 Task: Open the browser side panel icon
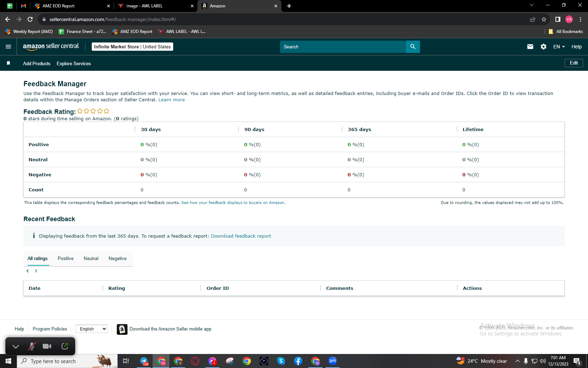pyautogui.click(x=558, y=19)
